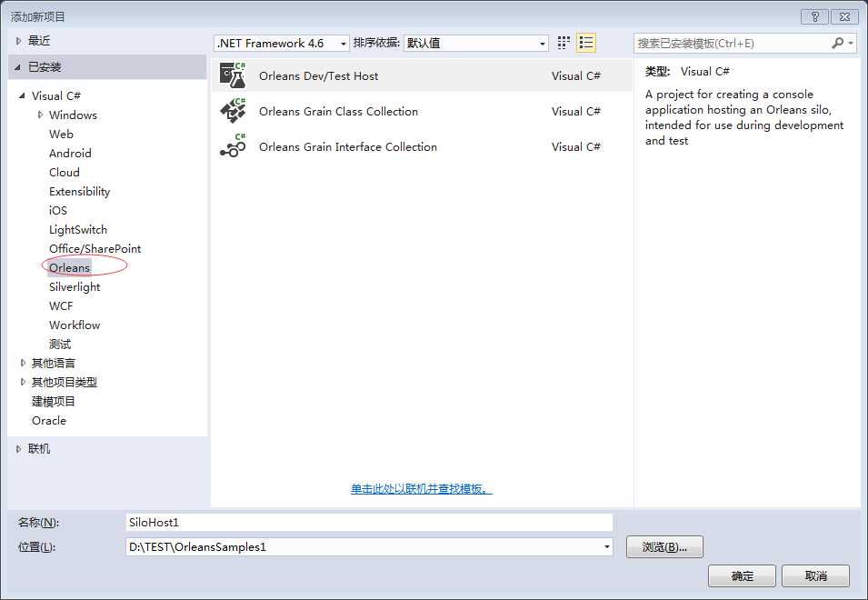The image size is (868, 600).
Task: Switch to small icons view
Action: pos(564,43)
